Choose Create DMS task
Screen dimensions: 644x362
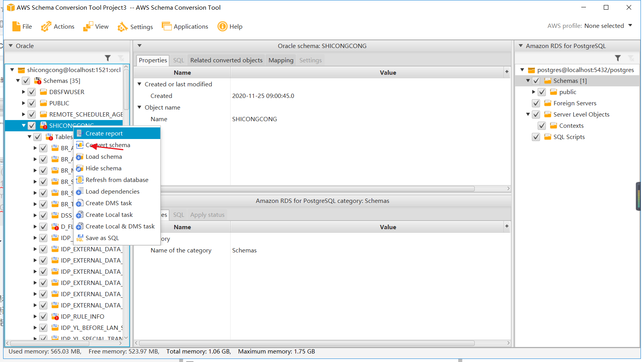click(x=117, y=203)
